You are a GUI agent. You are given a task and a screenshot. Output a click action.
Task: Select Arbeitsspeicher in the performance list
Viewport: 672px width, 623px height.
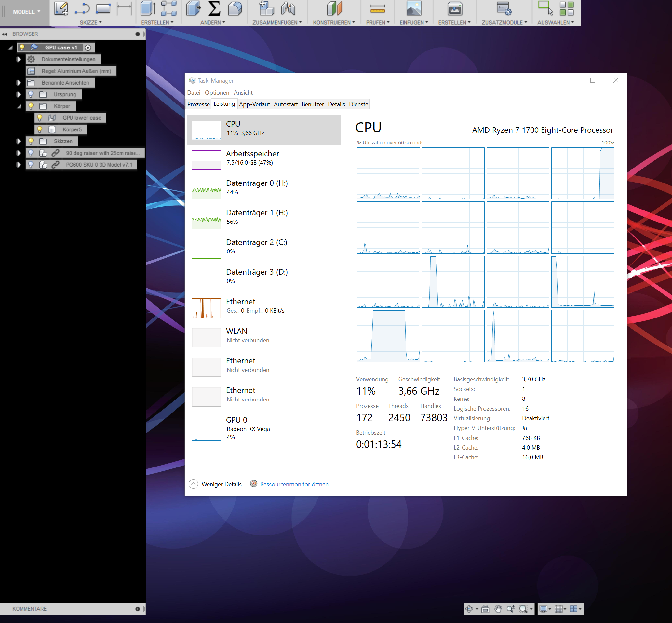click(264, 160)
